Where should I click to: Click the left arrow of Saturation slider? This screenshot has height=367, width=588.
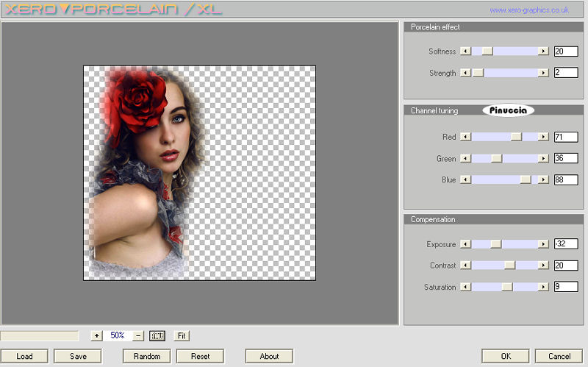pos(465,287)
